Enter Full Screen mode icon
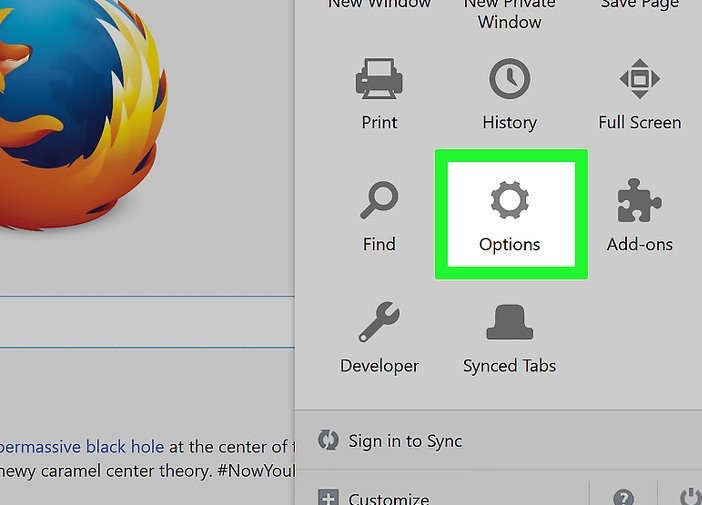The height and width of the screenshot is (505, 702). (639, 80)
